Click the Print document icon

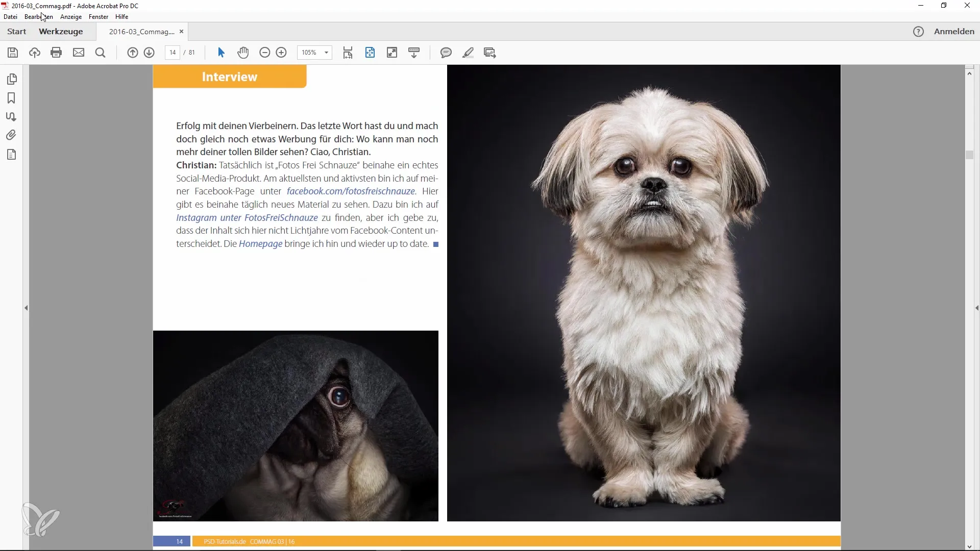[56, 53]
